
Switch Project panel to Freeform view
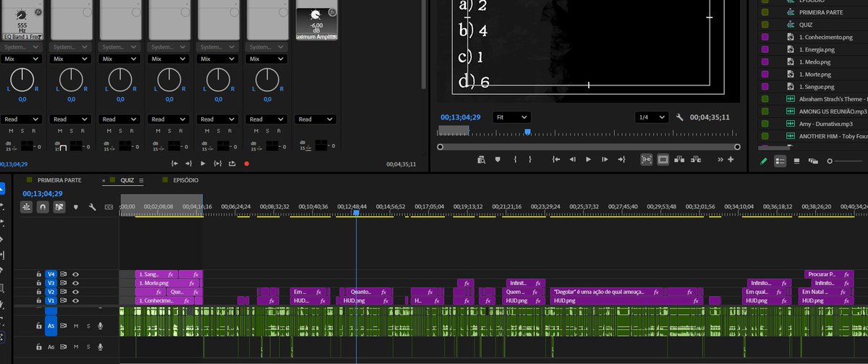pyautogui.click(x=812, y=161)
